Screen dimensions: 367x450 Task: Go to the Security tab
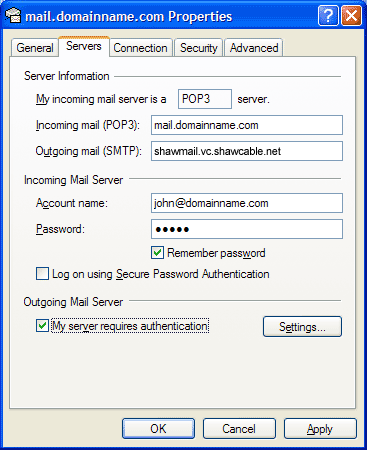click(x=199, y=48)
